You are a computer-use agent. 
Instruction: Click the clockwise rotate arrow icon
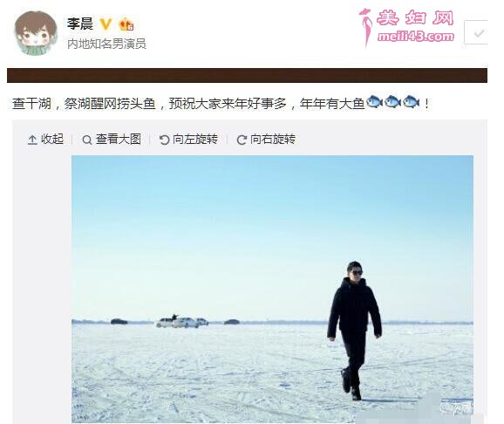click(242, 140)
